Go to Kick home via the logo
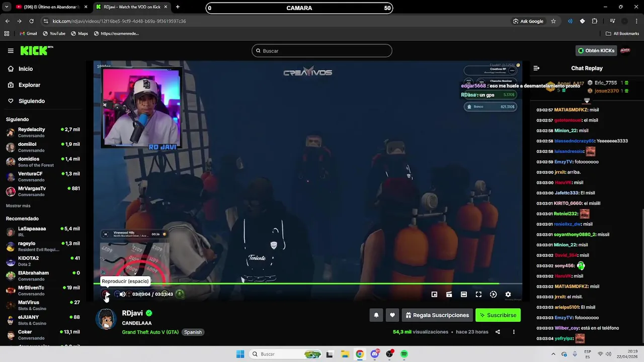Image resolution: width=644 pixels, height=362 pixels. tap(36, 51)
